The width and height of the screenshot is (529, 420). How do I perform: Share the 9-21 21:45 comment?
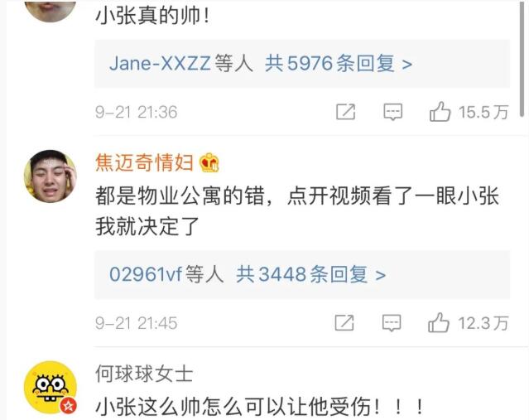pos(344,323)
